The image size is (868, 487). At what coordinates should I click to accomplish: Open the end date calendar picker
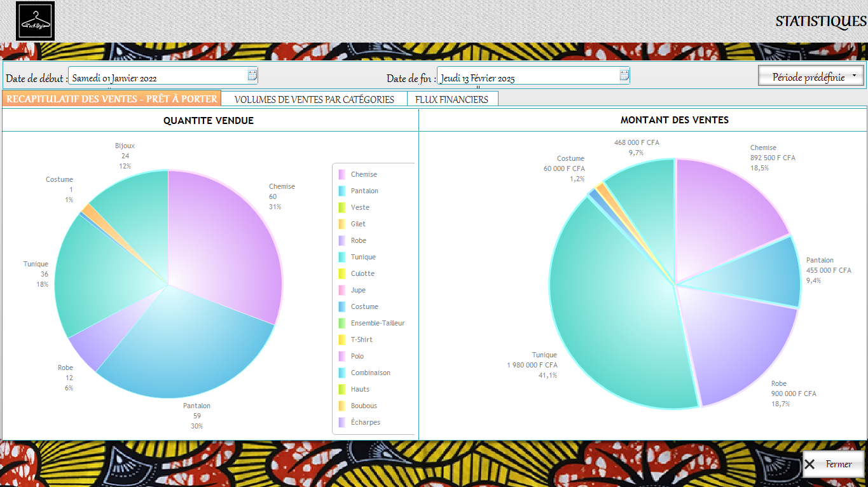coord(624,76)
